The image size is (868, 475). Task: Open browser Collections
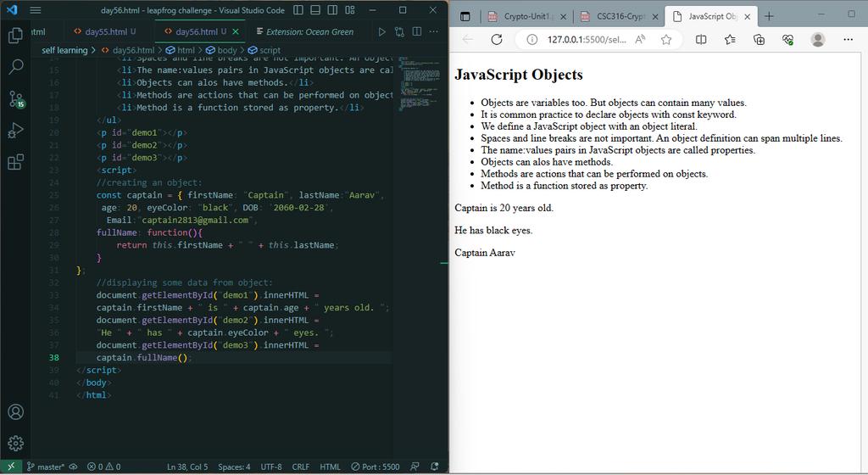click(x=759, y=39)
